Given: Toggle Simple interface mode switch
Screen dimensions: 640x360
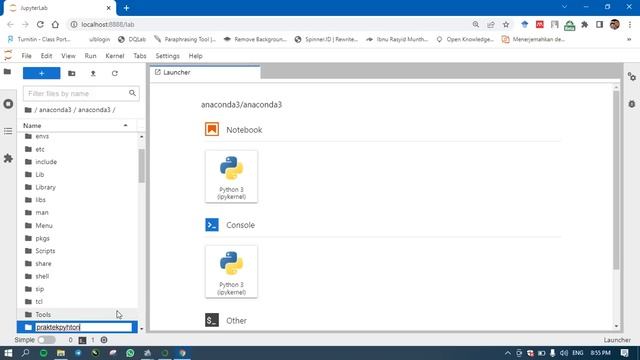Looking at the screenshot, I should pos(47,340).
